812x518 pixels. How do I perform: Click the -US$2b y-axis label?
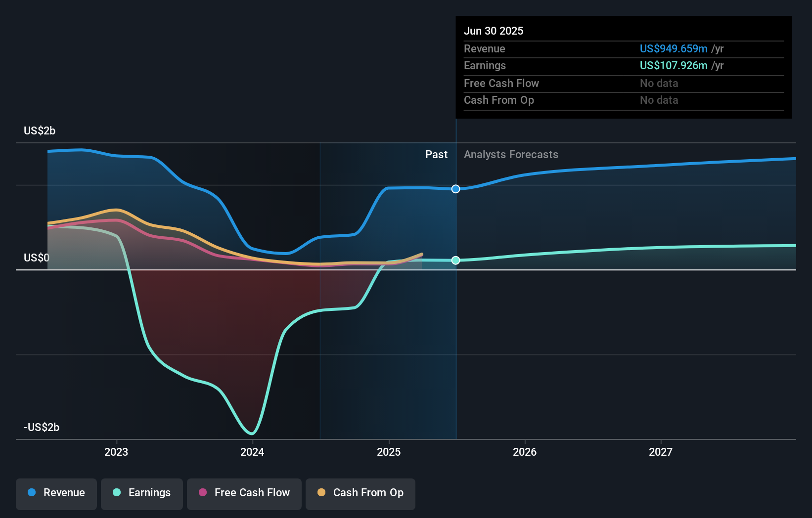[x=42, y=427]
